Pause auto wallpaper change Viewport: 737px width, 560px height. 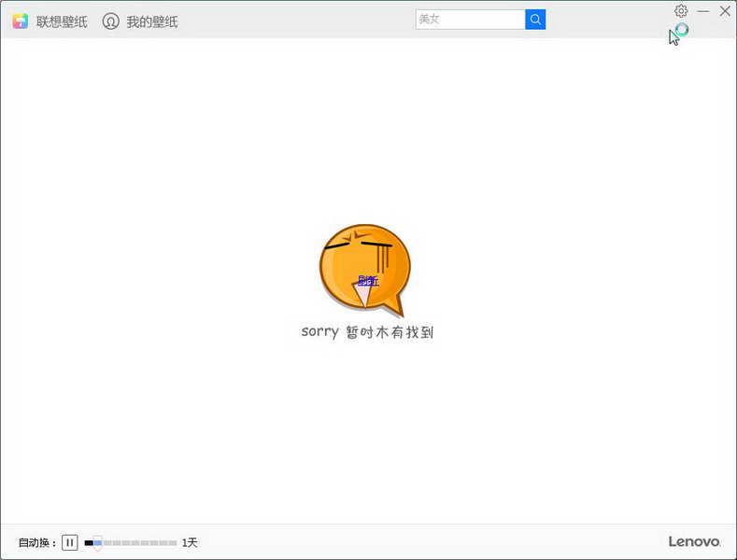[69, 542]
